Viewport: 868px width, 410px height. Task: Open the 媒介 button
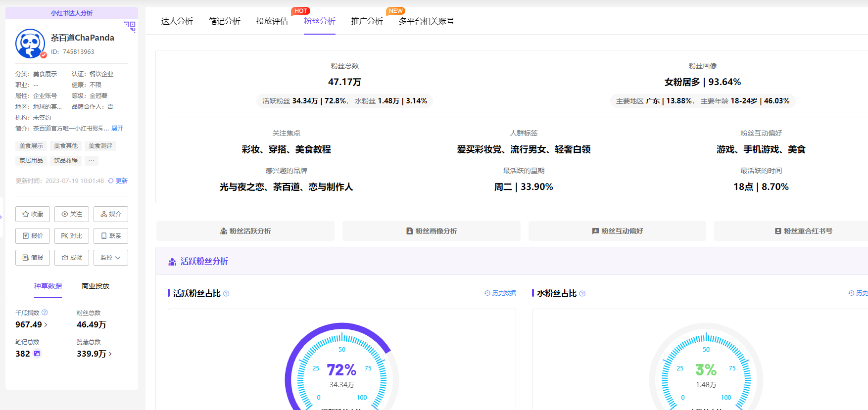(x=111, y=214)
